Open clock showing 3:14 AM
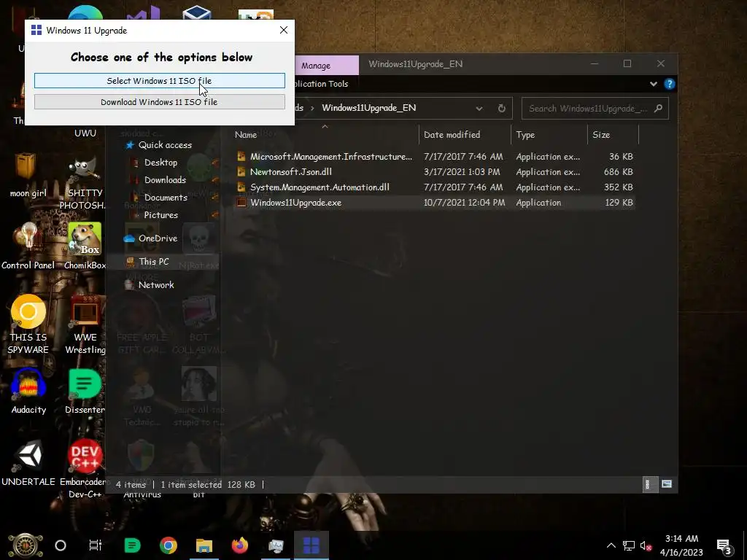The height and width of the screenshot is (560, 747). pos(682,545)
